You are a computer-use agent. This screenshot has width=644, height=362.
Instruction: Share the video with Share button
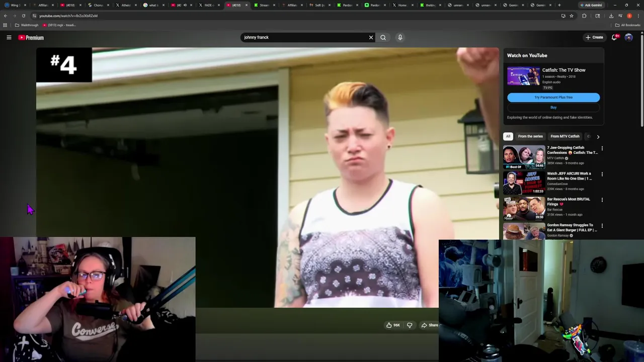tap(430, 325)
